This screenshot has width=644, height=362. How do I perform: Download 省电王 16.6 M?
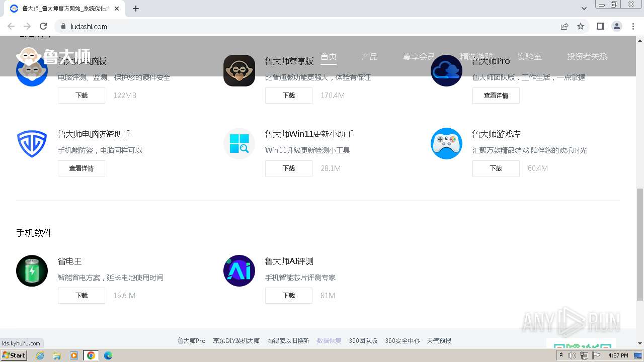pyautogui.click(x=82, y=296)
